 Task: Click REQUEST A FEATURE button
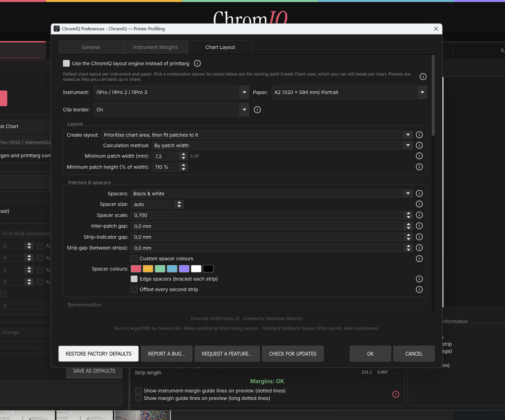click(x=227, y=354)
